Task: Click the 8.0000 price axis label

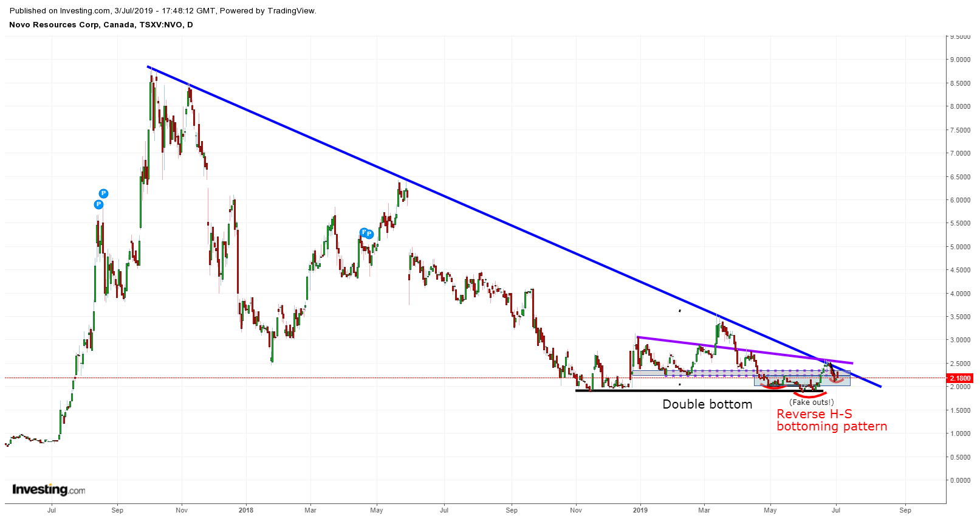Action: click(961, 106)
